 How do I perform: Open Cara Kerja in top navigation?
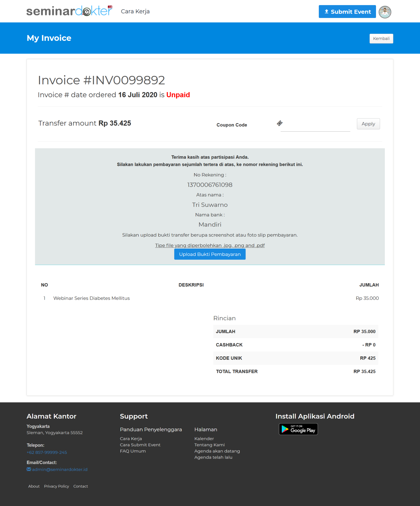[135, 11]
